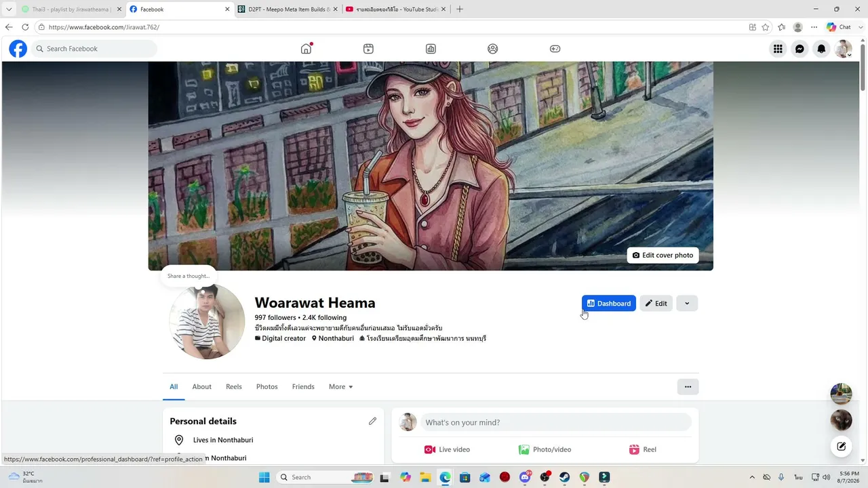The width and height of the screenshot is (868, 488).
Task: Edit Personal details with pencil icon
Action: 372,421
